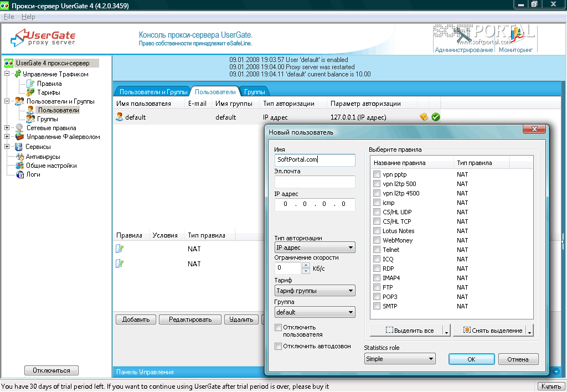Check the vpn l2tp 500 rule checkbox
The height and width of the screenshot is (392, 567).
377,184
